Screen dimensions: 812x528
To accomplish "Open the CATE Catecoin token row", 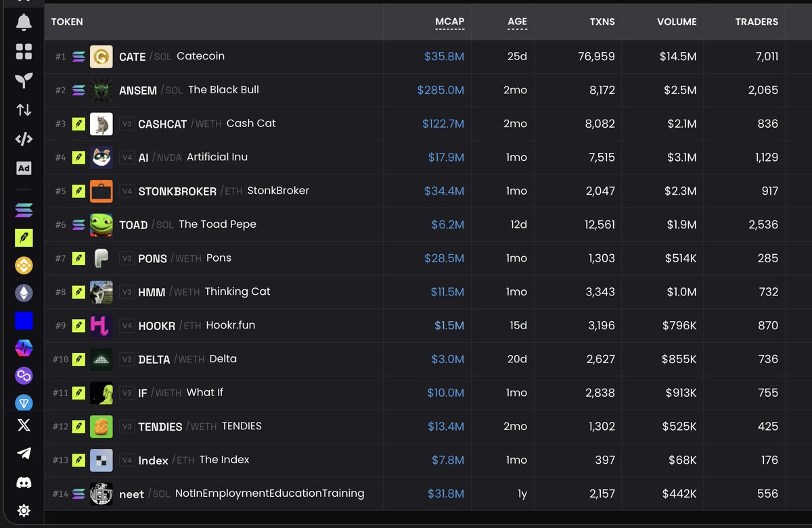I will point(428,57).
